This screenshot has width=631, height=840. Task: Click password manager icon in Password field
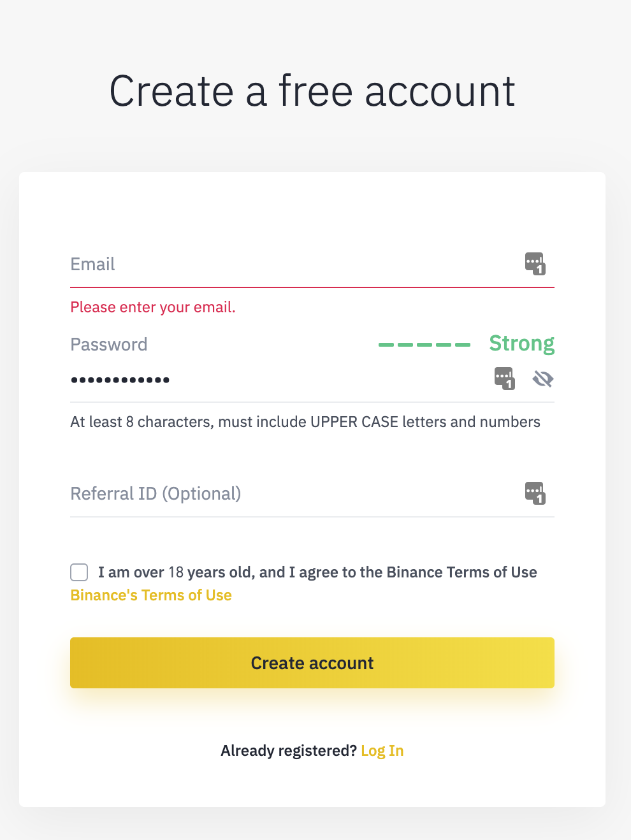pyautogui.click(x=504, y=379)
